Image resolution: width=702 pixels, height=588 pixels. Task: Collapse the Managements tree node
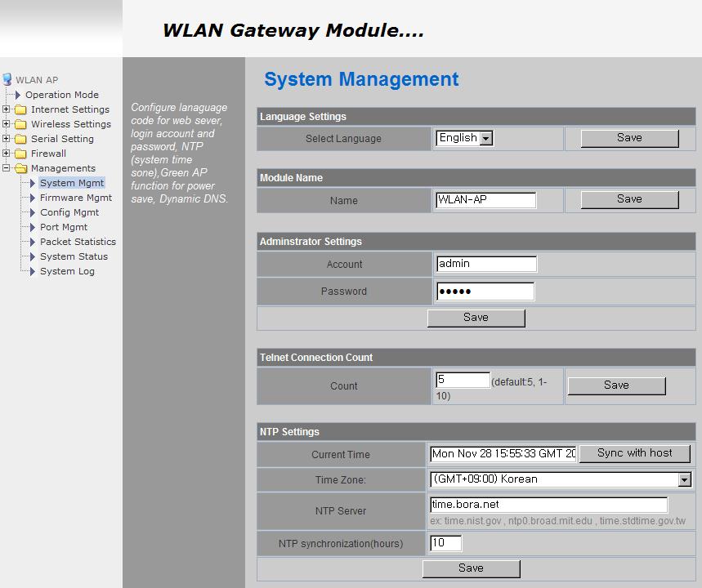click(x=5, y=168)
